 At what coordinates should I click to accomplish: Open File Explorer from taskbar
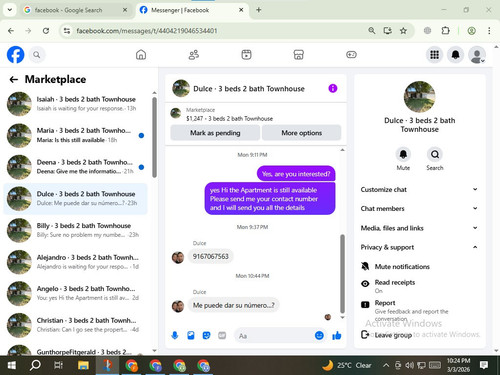click(83, 365)
